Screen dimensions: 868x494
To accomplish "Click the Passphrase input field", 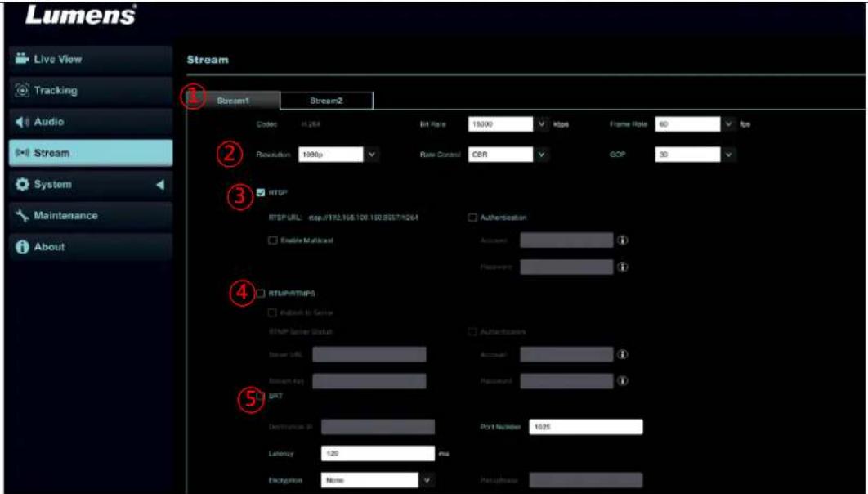I will coord(586,479).
